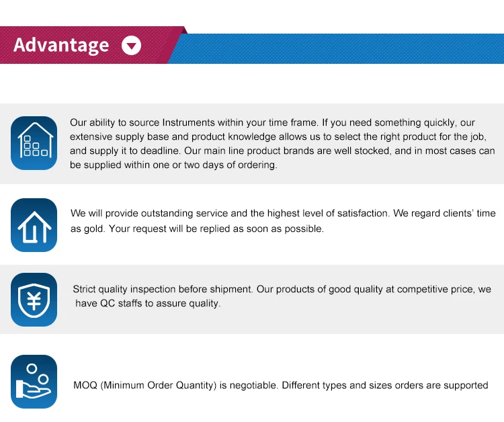Screen dimensions: 504x422
Task: Click 'as gold. Your request will be replied' line
Action: click(x=197, y=229)
